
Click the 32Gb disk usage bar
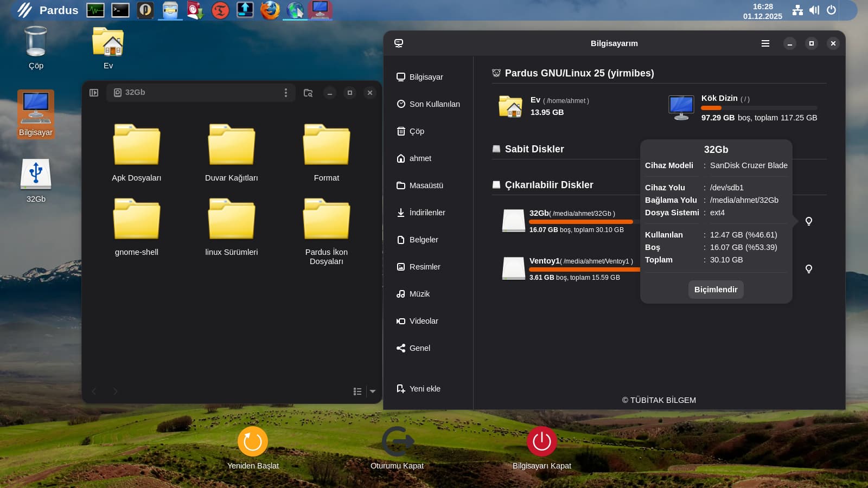click(x=580, y=222)
